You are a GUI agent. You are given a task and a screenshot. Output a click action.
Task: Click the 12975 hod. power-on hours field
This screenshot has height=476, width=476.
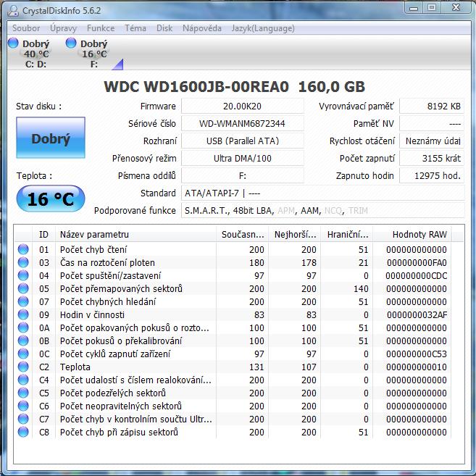[432, 175]
